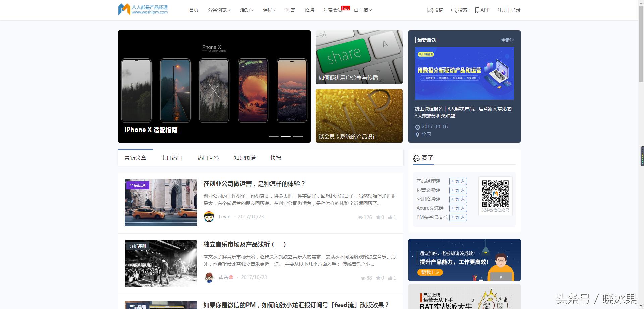The height and width of the screenshot is (309, 644).
Task: Click the calendar icon beside 2017-10-16
Action: pos(417,127)
